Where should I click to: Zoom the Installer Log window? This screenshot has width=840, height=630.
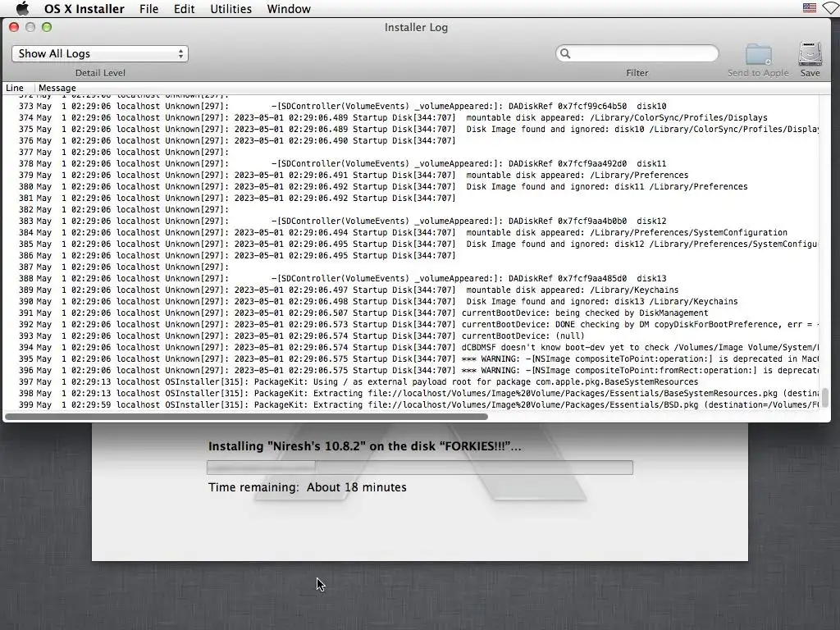[x=47, y=27]
